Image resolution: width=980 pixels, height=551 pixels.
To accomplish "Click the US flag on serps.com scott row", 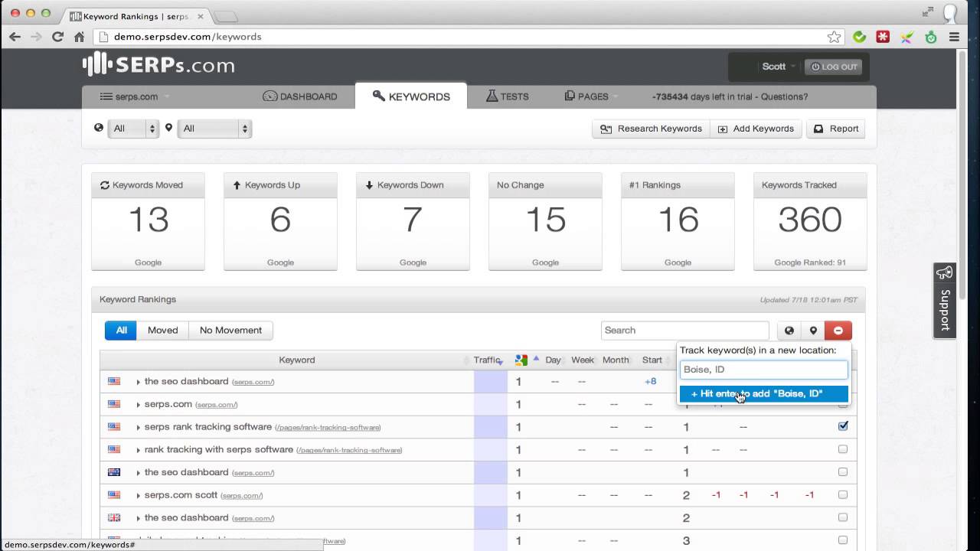I will 114,495.
